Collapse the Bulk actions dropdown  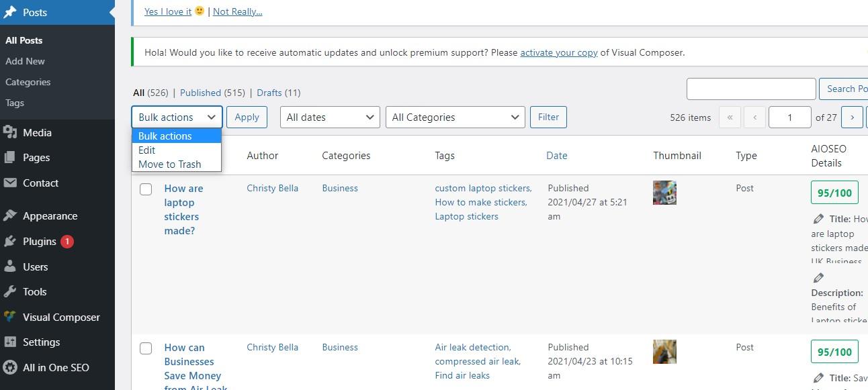177,117
